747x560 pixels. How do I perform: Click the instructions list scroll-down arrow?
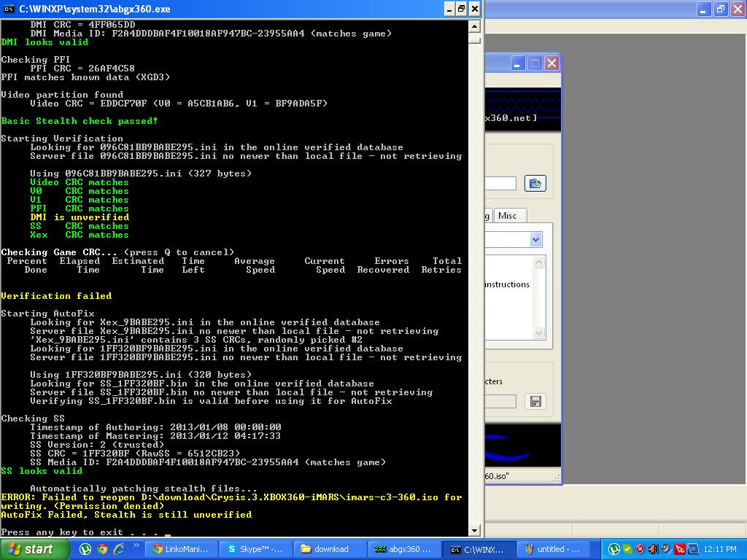pos(539,332)
